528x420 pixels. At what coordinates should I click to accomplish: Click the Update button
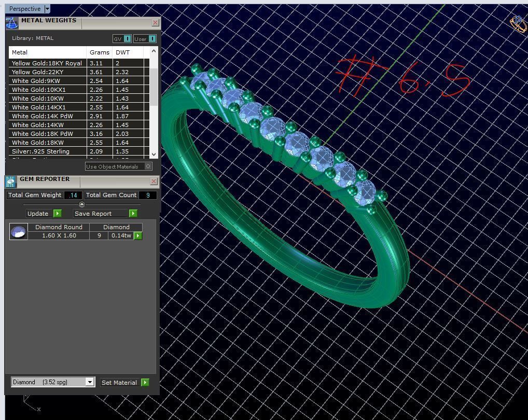[40, 213]
